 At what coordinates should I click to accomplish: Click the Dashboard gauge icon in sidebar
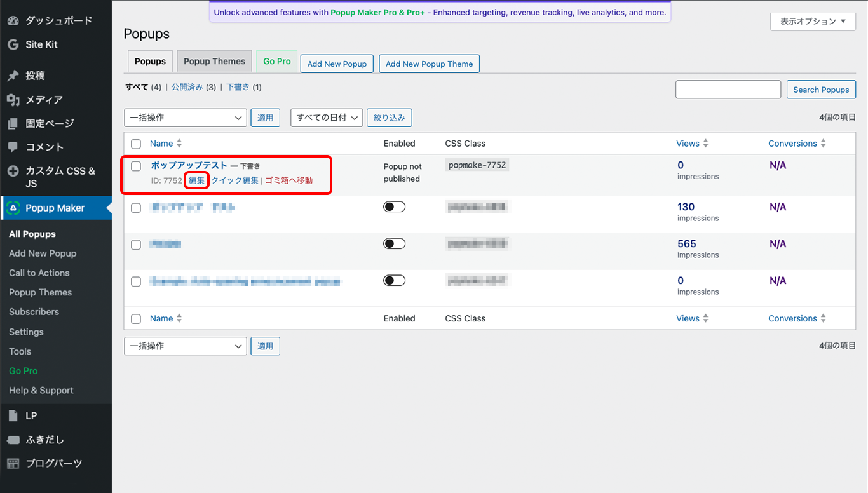click(x=13, y=20)
